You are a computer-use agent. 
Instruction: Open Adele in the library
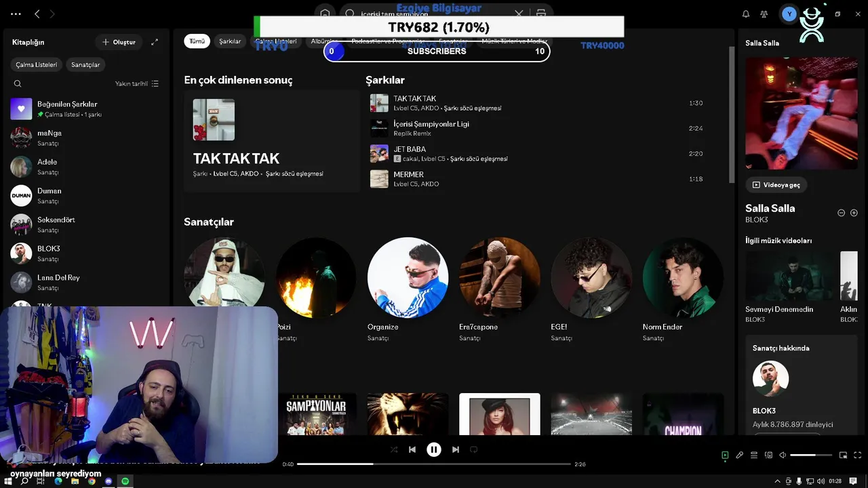pos(86,167)
